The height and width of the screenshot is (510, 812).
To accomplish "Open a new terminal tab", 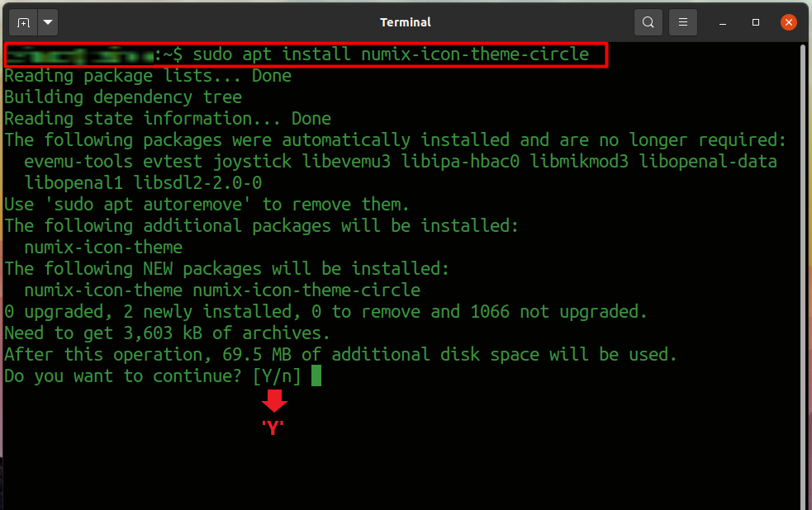I will tap(23, 22).
